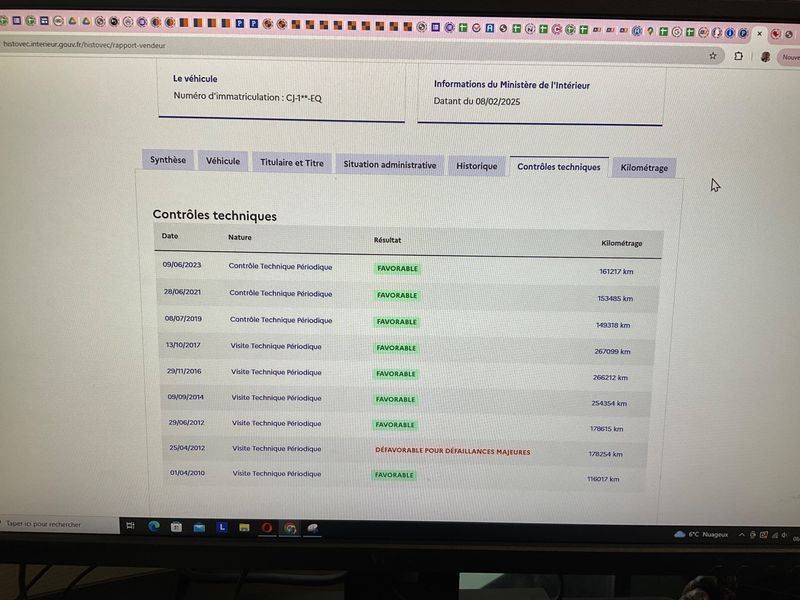Click the 149318 km mileage value
This screenshot has height=600, width=800.
click(x=613, y=325)
